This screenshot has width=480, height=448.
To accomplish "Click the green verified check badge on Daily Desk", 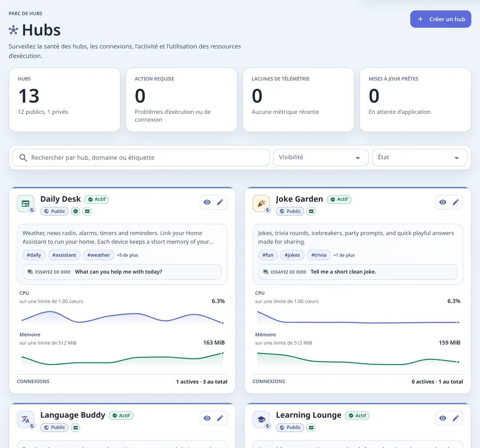I will (x=76, y=211).
